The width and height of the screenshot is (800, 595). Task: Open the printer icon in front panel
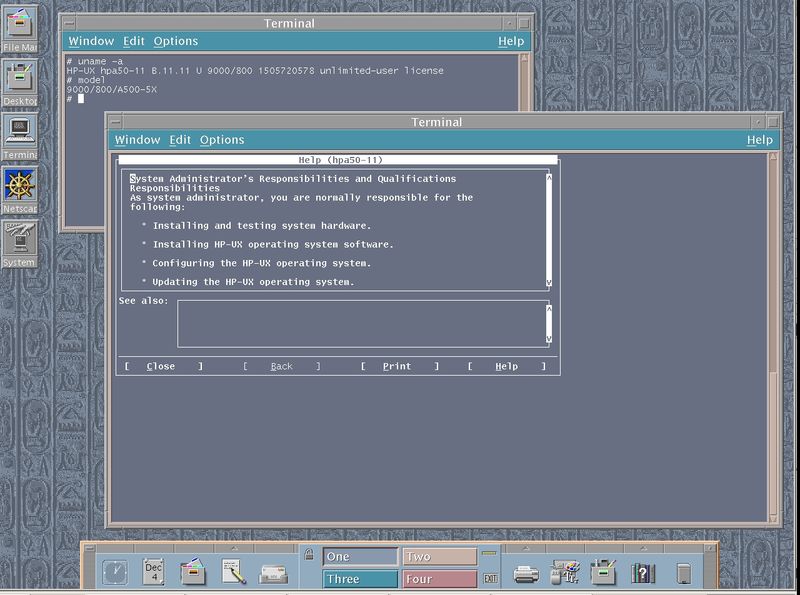click(526, 573)
